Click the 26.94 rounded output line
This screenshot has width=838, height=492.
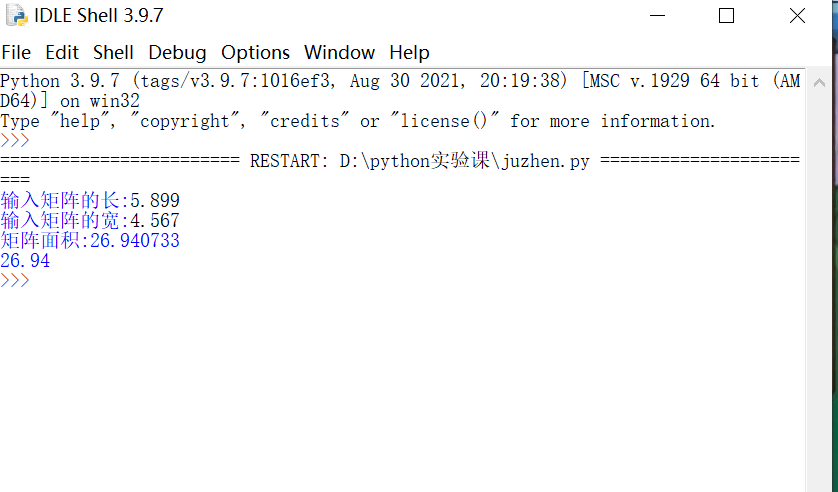[x=25, y=261]
